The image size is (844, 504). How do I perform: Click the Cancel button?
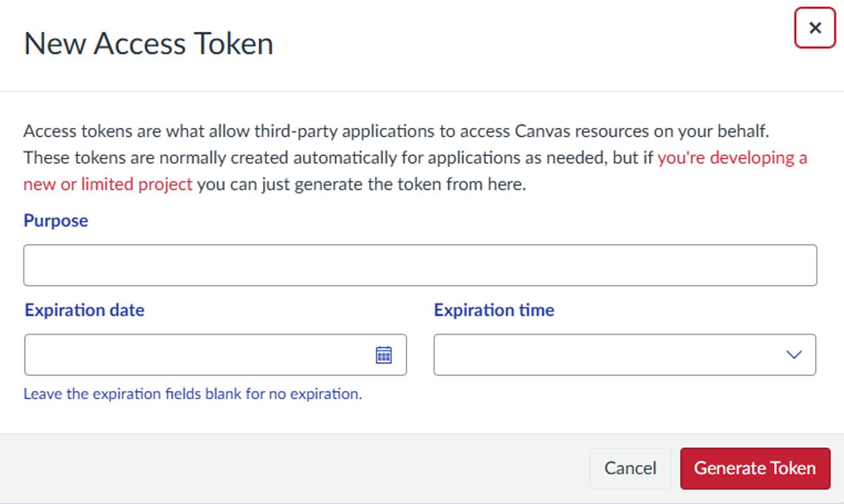pos(630,468)
